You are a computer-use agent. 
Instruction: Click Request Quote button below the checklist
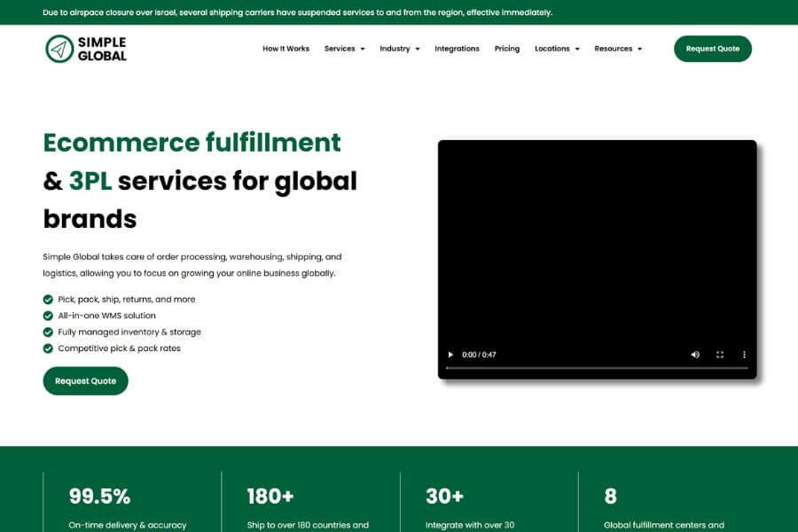coord(85,380)
